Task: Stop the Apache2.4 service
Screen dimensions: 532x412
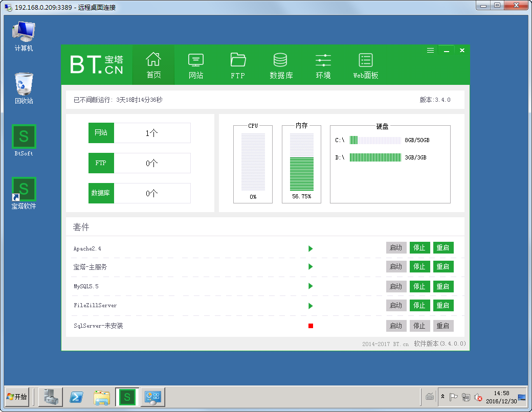Action: (419, 248)
